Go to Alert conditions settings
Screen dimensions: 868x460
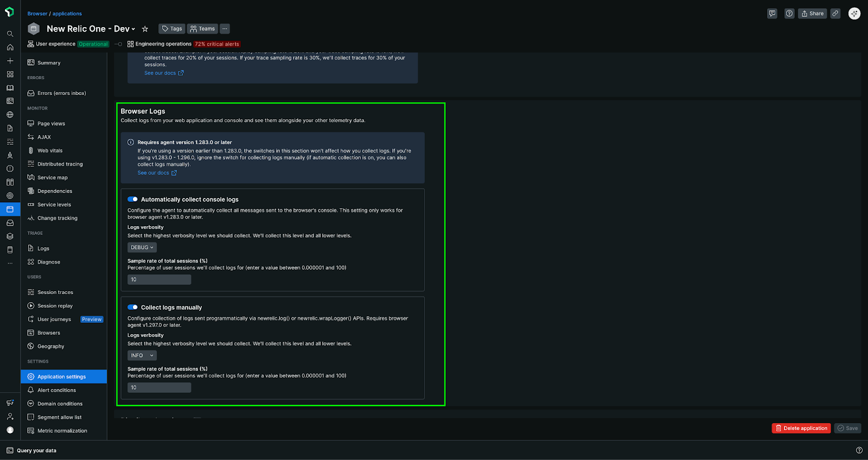(56, 390)
